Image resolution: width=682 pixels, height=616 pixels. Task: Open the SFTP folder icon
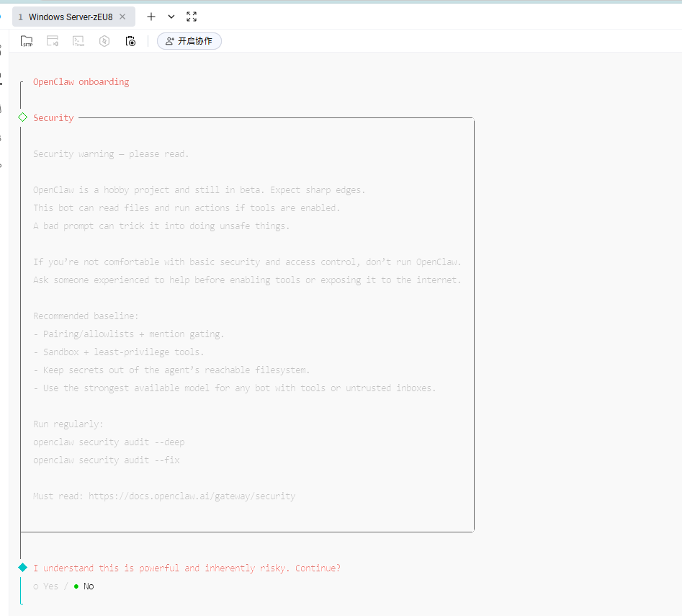coord(27,41)
